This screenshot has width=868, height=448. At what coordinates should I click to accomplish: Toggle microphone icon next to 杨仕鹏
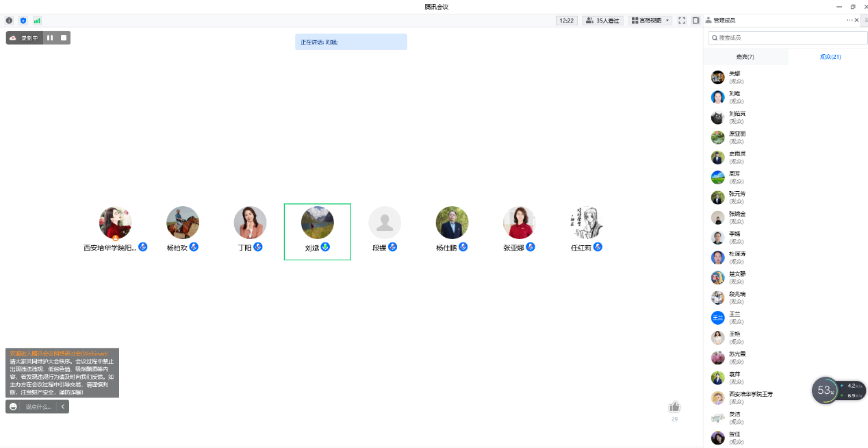click(x=463, y=247)
